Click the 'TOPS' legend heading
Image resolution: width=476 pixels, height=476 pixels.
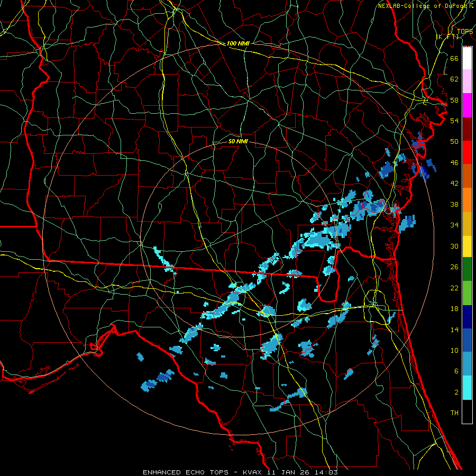coord(465,31)
